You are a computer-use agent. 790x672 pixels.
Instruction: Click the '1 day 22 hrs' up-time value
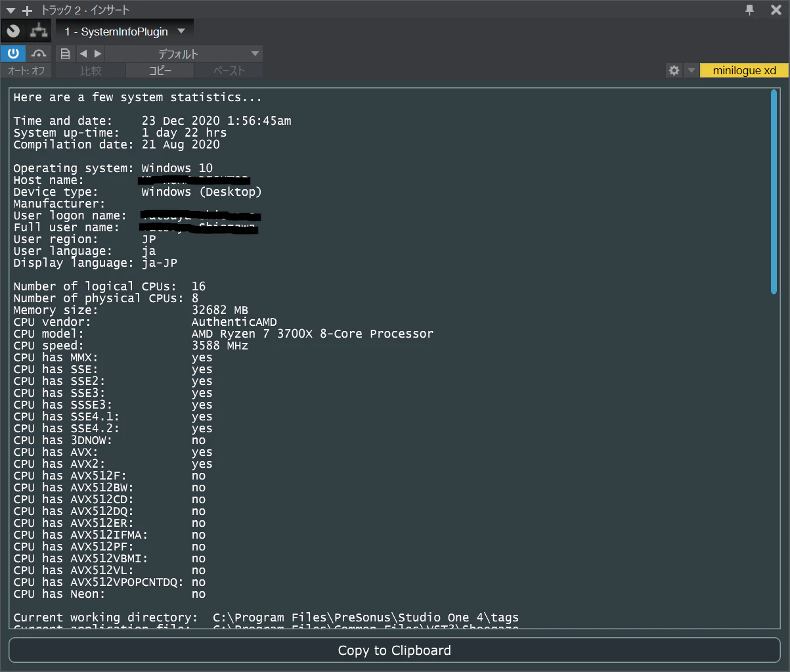coord(185,133)
